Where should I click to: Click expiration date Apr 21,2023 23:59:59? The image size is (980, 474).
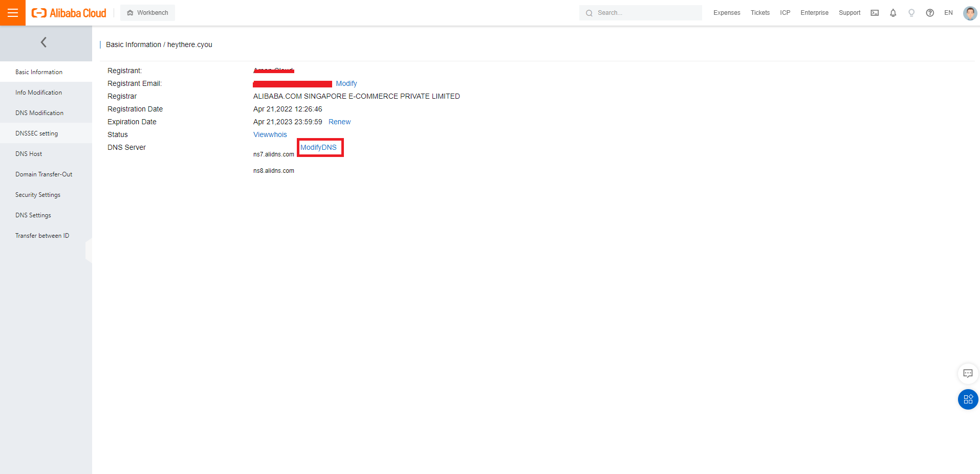click(x=288, y=122)
